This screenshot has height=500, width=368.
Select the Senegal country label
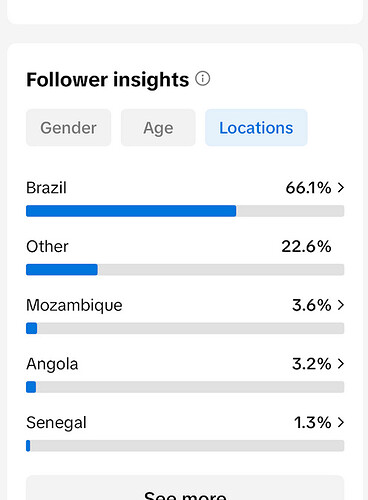[x=56, y=423]
